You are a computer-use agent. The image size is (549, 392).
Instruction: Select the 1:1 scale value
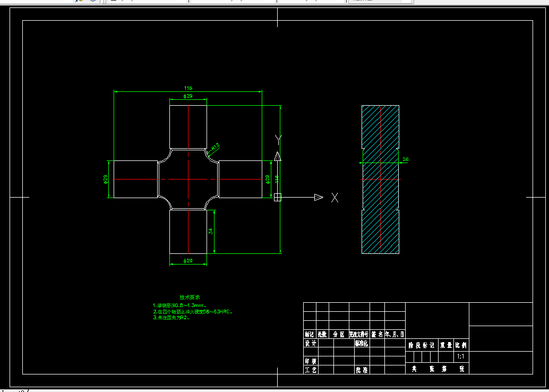[x=461, y=356]
